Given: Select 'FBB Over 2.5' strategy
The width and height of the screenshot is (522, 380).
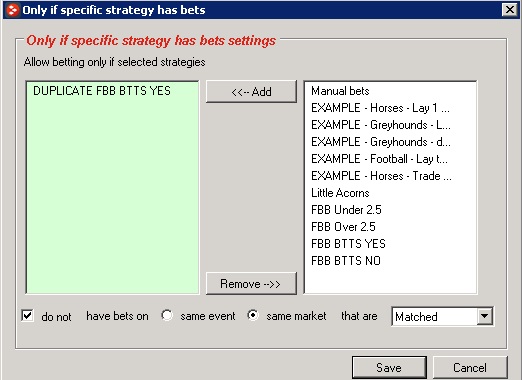Looking at the screenshot, I should point(343,227).
